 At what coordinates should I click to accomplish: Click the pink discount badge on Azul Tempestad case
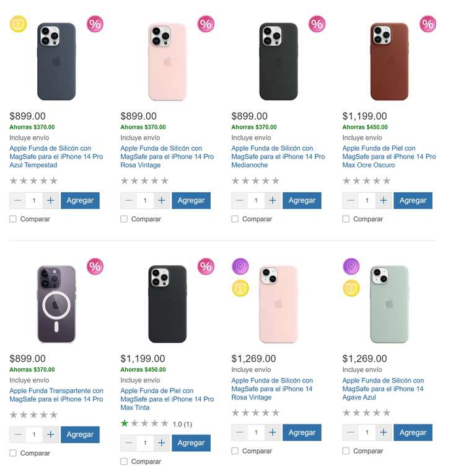point(95,24)
